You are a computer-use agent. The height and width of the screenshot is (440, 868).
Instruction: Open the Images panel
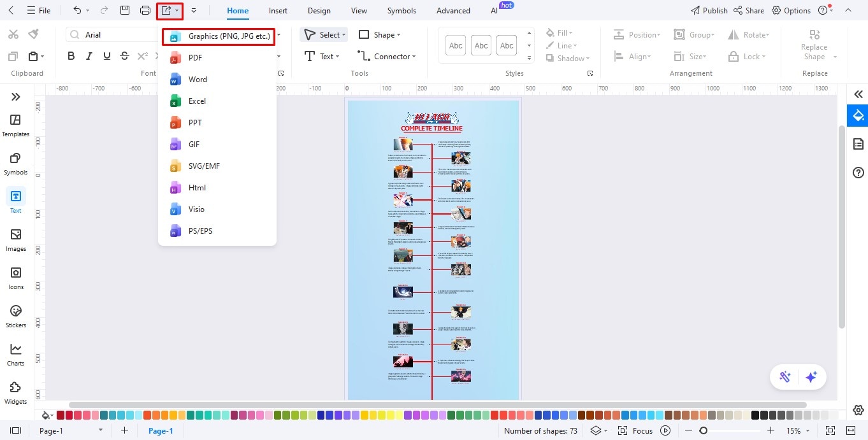15,240
